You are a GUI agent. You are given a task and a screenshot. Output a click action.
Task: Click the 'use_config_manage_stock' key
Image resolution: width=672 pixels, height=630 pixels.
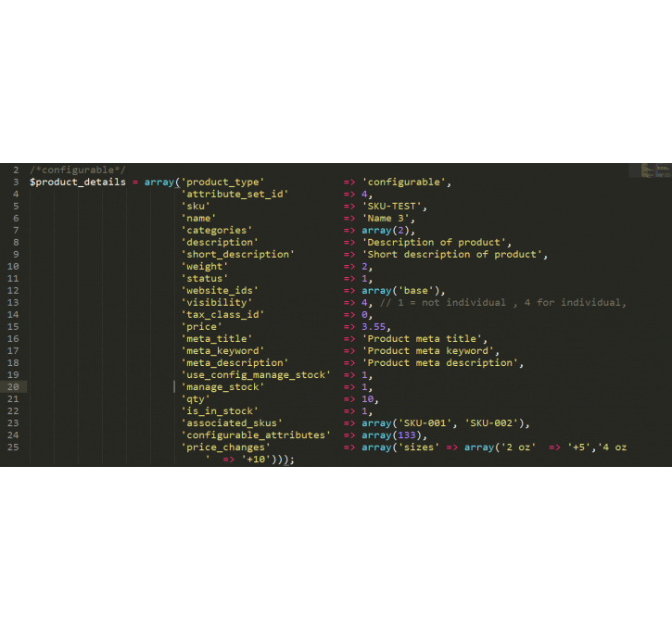(256, 374)
